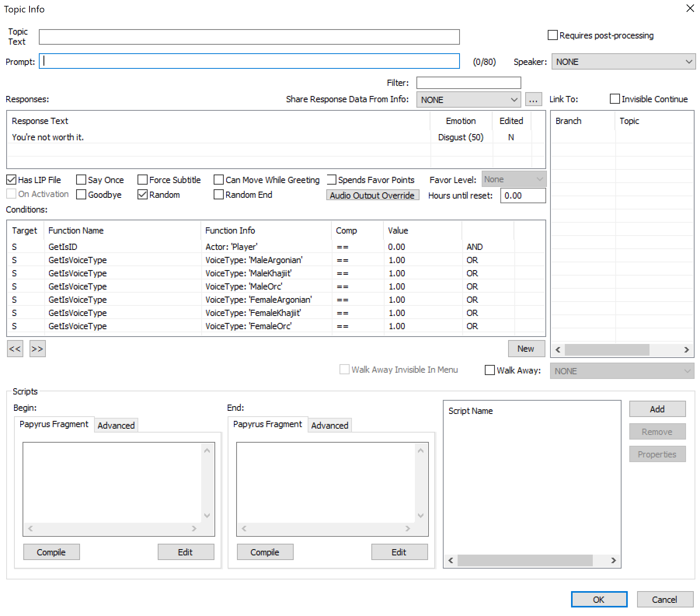Viewport: 700px width, 616px height.
Task: Click the New condition button
Action: click(526, 349)
